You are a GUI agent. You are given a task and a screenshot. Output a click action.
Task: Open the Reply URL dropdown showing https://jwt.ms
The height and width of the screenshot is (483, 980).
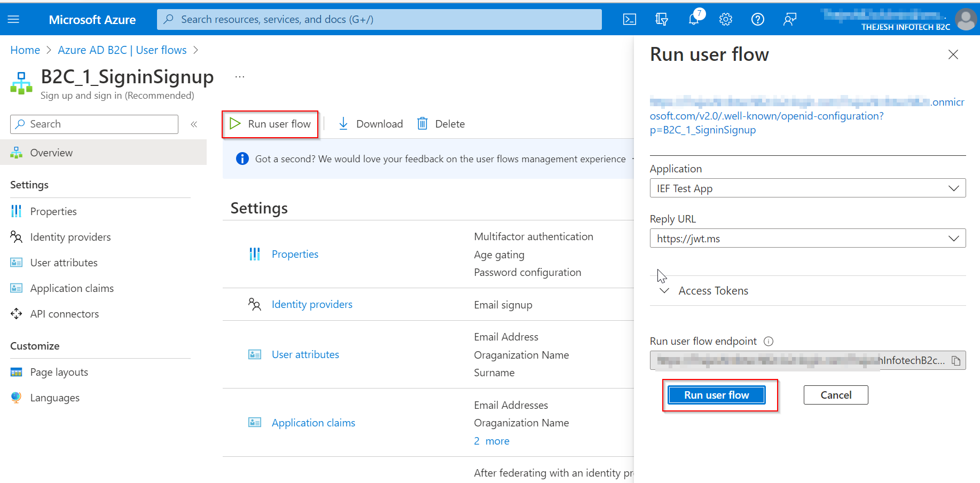coord(807,238)
